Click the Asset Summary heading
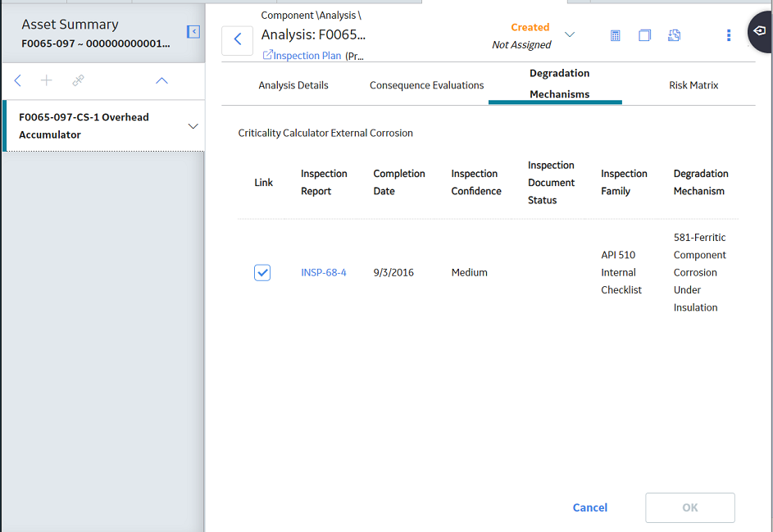Screen dimensions: 773x532 70,24
